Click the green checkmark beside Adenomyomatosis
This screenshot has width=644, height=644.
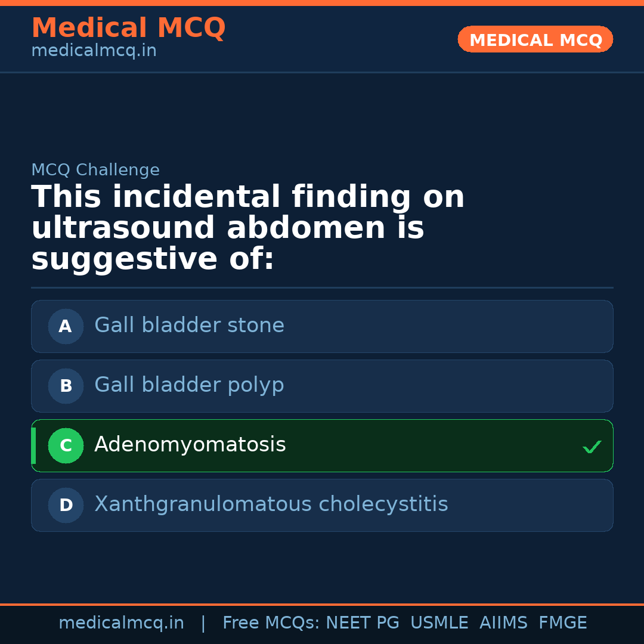pos(592,447)
